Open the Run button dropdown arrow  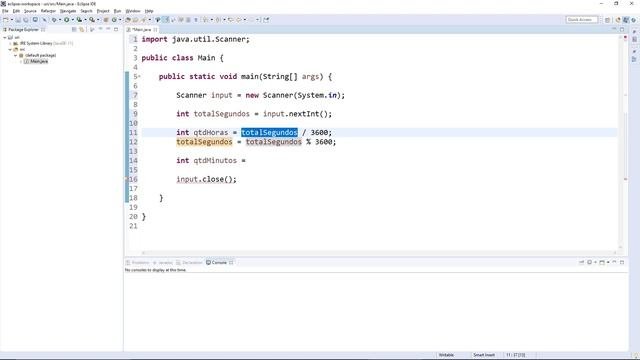(72, 20)
